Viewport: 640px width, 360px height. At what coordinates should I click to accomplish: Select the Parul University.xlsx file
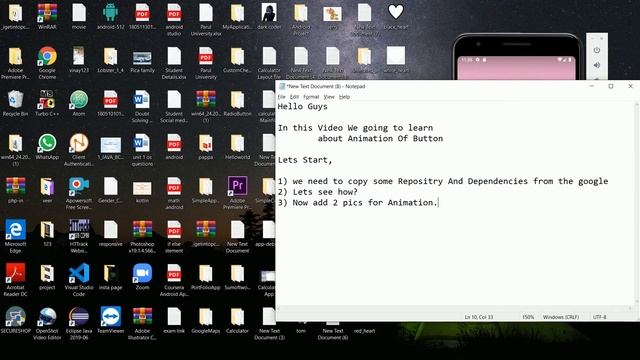point(206,20)
